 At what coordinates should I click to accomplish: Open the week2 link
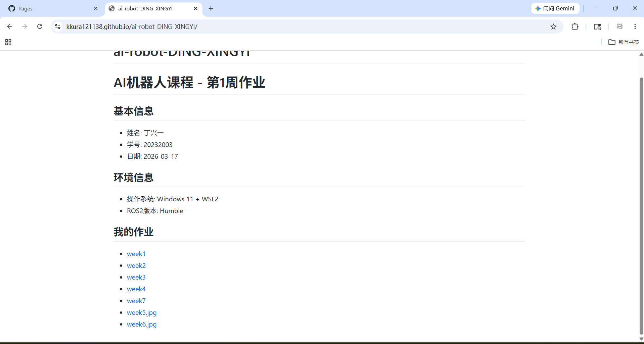click(136, 266)
